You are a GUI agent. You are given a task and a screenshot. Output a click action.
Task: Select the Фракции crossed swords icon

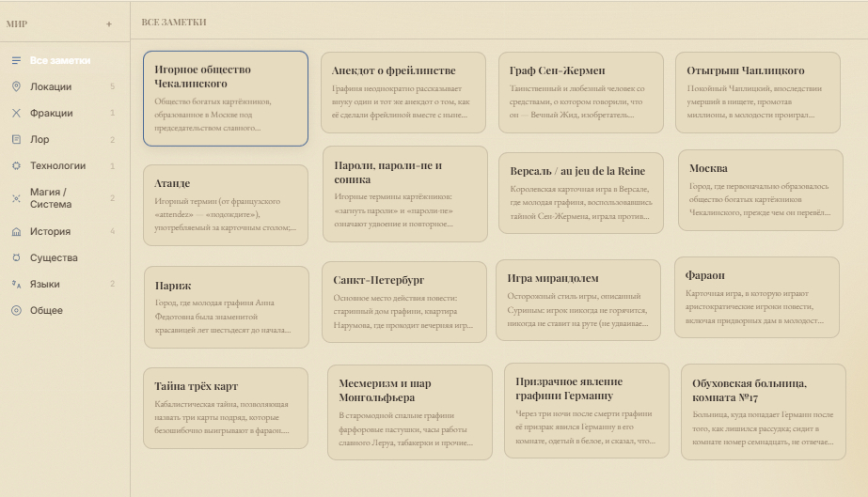click(x=17, y=113)
